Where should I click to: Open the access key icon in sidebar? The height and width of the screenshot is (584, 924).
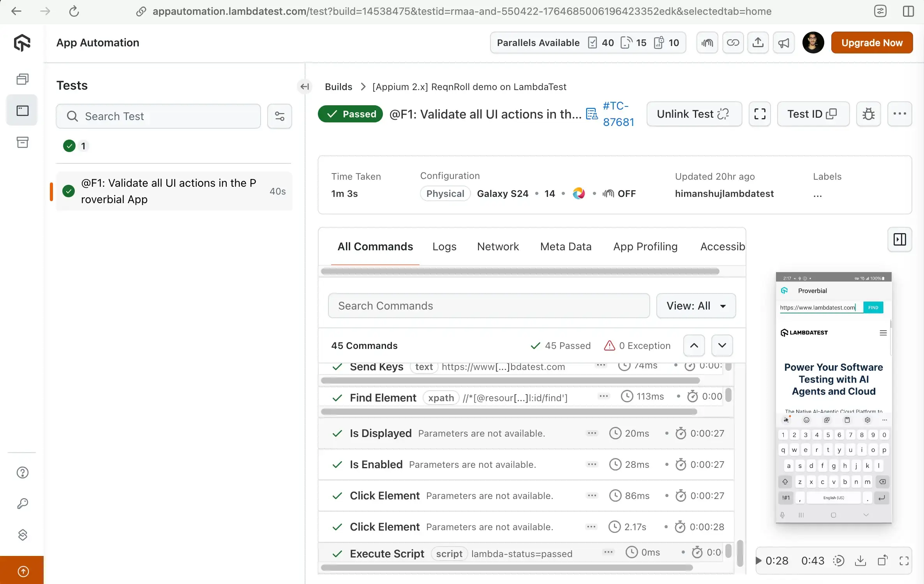23,504
